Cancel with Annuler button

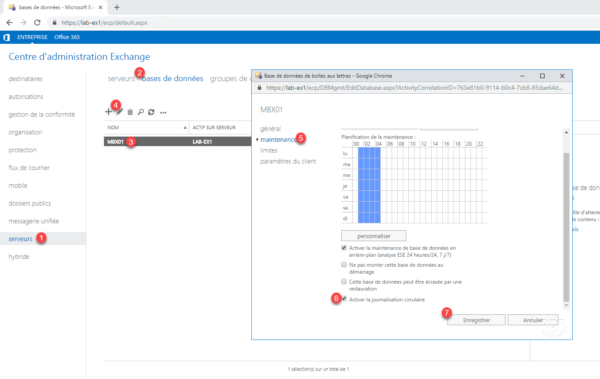(533, 320)
